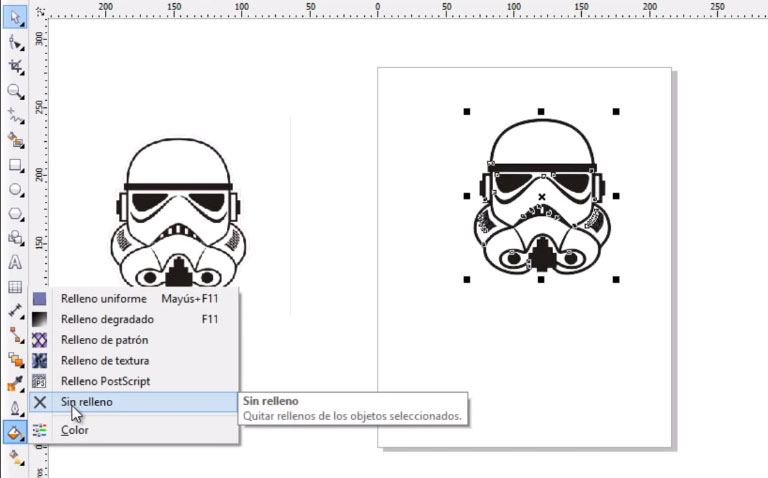Click Sin relleno to remove fill
Screen dimensions: 768x478
[x=134, y=402]
